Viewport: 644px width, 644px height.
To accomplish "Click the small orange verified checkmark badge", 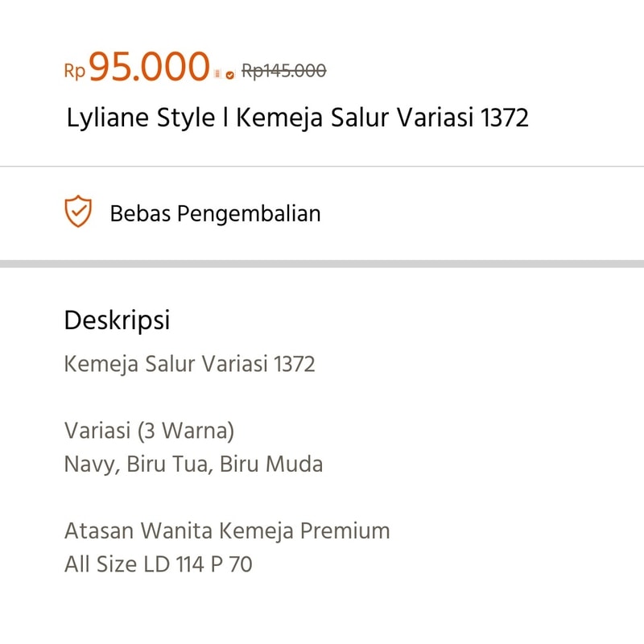I will point(230,75).
